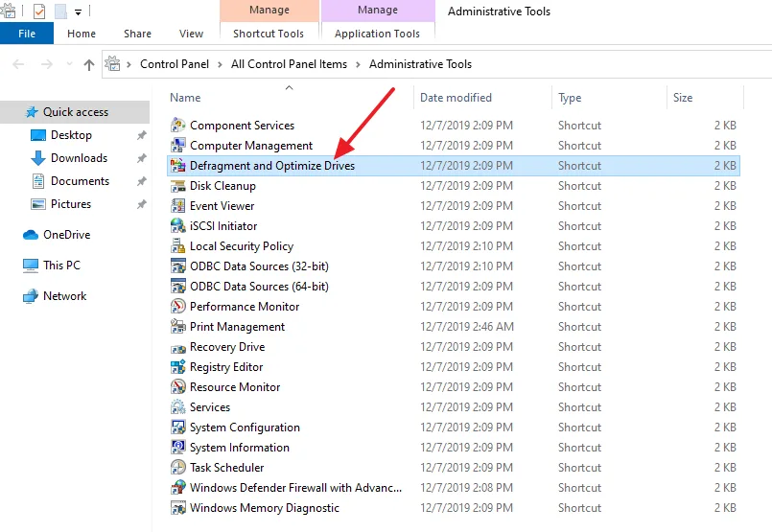
Task: Unpin Desktop from Quick access
Action: (142, 135)
